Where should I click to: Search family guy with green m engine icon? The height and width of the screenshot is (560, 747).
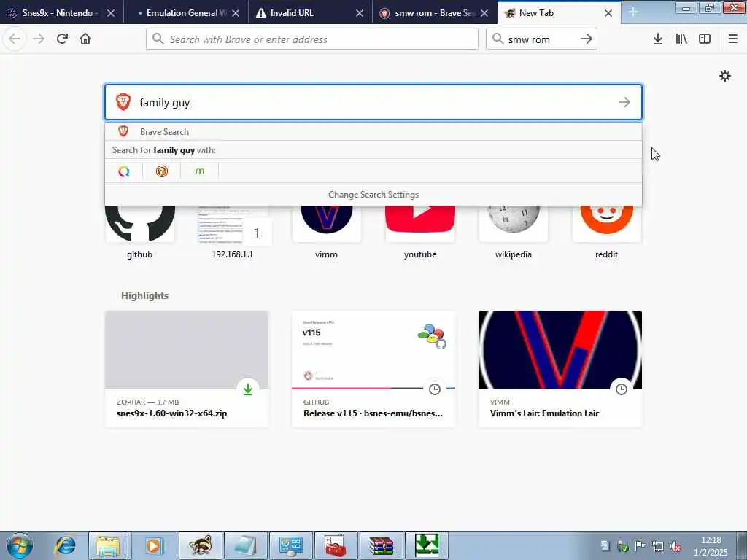pos(200,171)
